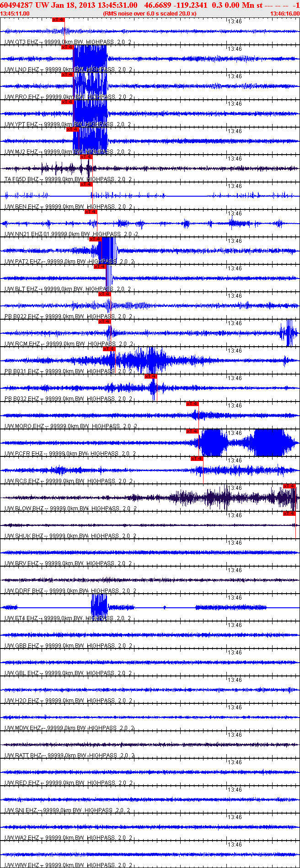The width and height of the screenshot is (300, 868).
Task: Click the pick marker on MORO trace
Action: pyautogui.click(x=192, y=404)
